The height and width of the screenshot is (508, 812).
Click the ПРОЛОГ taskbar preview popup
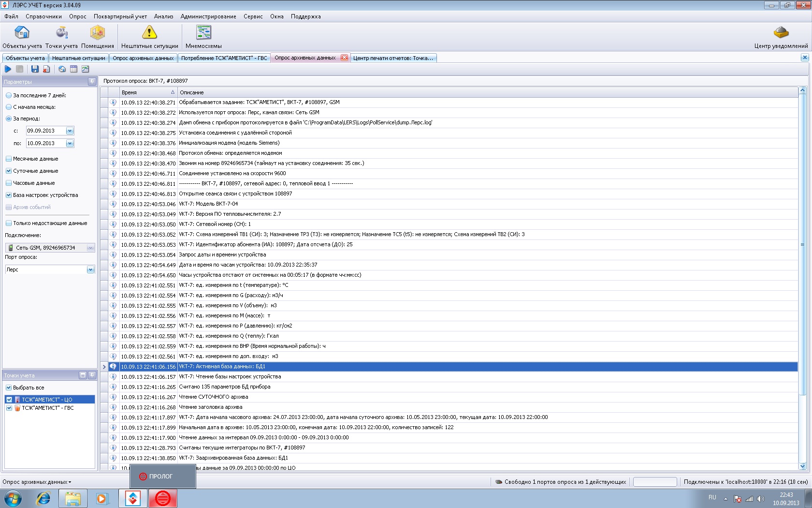[x=162, y=477]
